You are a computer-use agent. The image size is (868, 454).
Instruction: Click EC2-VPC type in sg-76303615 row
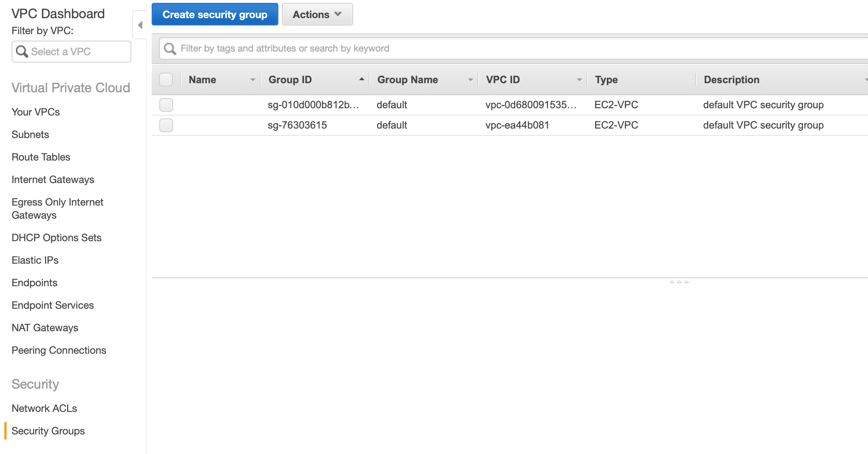point(616,125)
